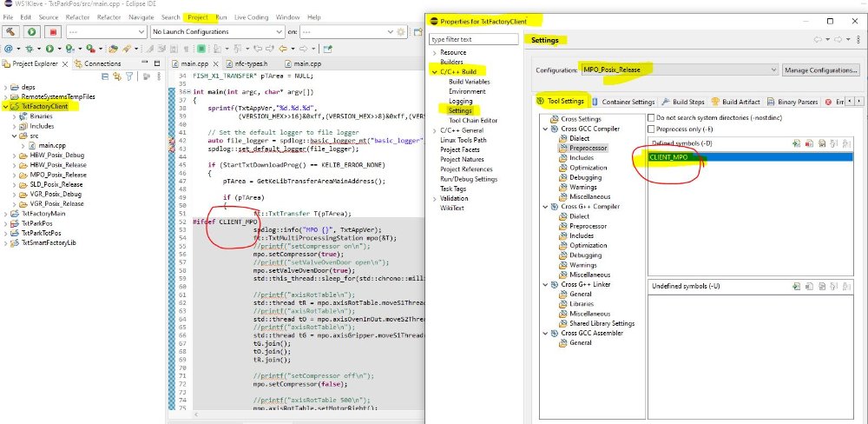
Task: Open the Container Settings tab
Action: (623, 102)
